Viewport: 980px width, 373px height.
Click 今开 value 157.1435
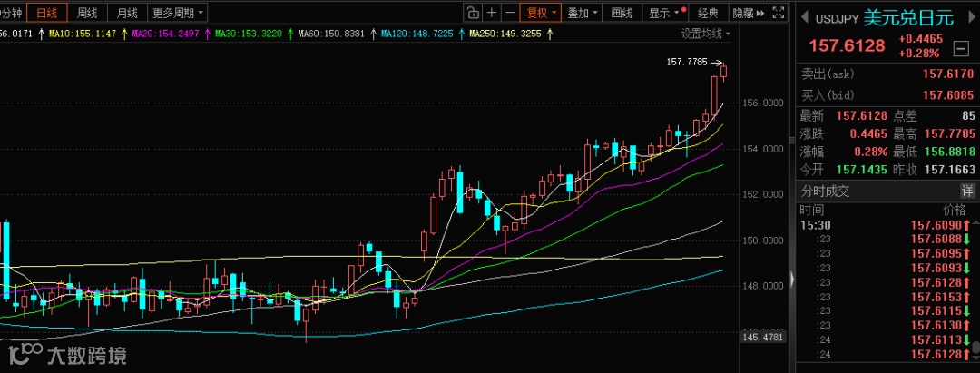(861, 170)
